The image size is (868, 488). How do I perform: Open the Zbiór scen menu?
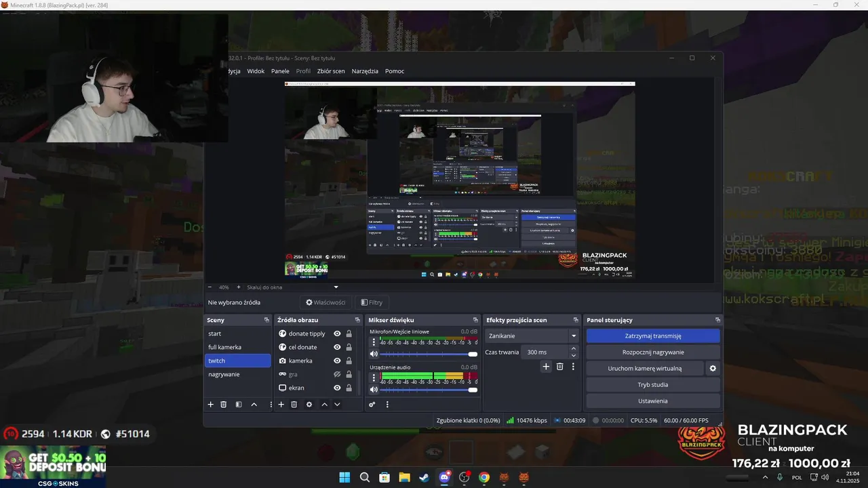pyautogui.click(x=331, y=71)
